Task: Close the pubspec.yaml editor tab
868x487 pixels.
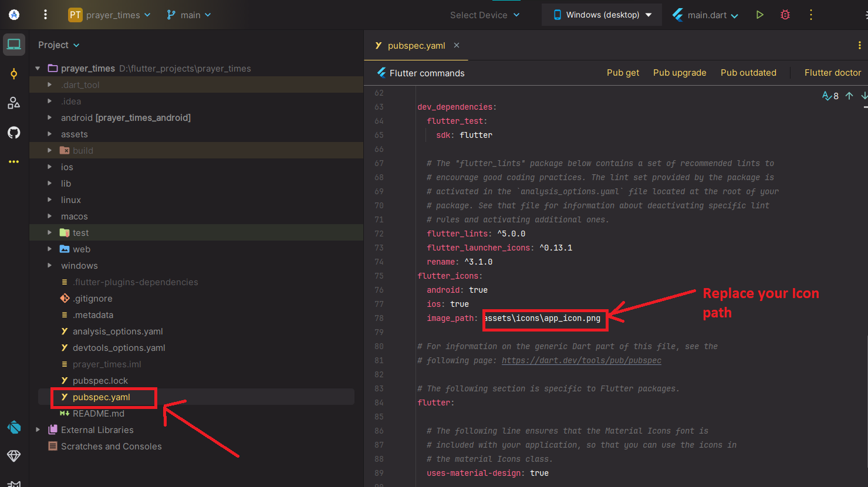Action: pyautogui.click(x=457, y=46)
